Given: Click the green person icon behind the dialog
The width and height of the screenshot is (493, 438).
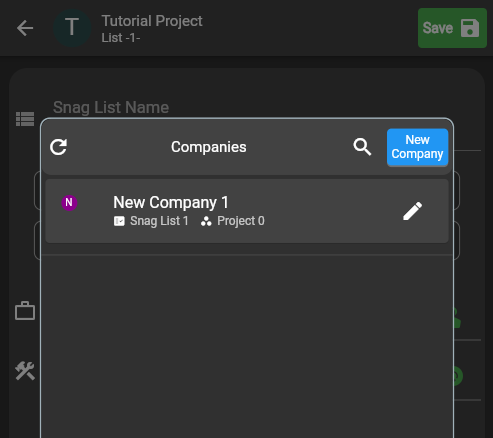Looking at the screenshot, I should click(x=457, y=318).
